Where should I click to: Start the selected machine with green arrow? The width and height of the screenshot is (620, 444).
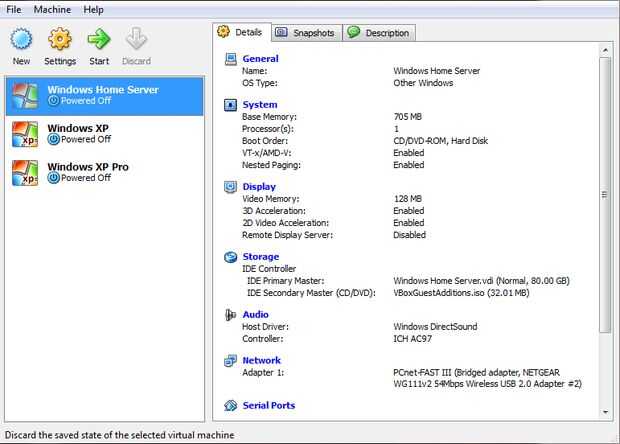coord(99,39)
